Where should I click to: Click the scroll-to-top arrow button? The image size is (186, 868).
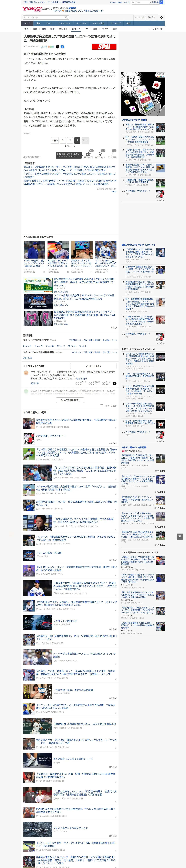[x=180, y=536]
